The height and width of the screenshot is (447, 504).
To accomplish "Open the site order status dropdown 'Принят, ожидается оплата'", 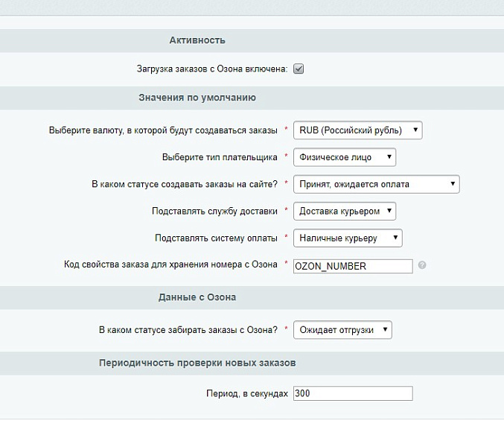I will pyautogui.click(x=377, y=184).
